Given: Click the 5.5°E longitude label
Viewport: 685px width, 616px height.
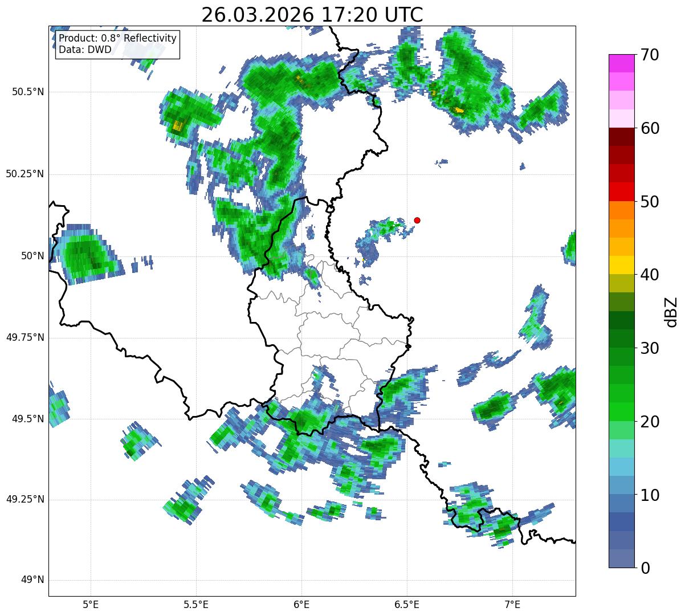Looking at the screenshot, I should [196, 604].
